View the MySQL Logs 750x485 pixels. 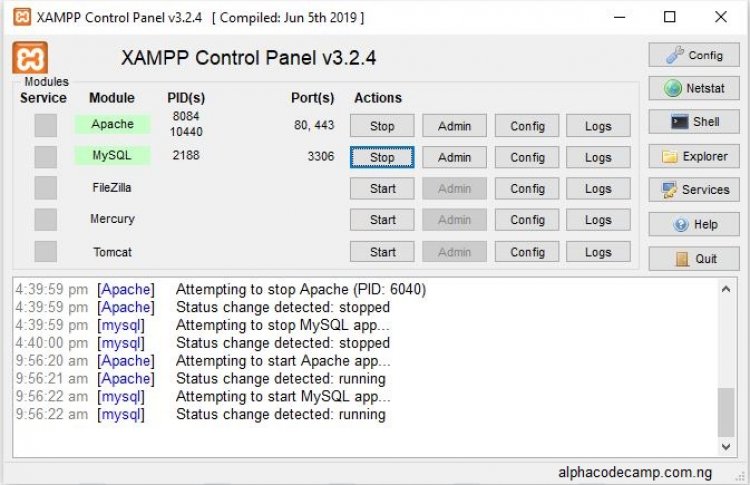coord(598,157)
